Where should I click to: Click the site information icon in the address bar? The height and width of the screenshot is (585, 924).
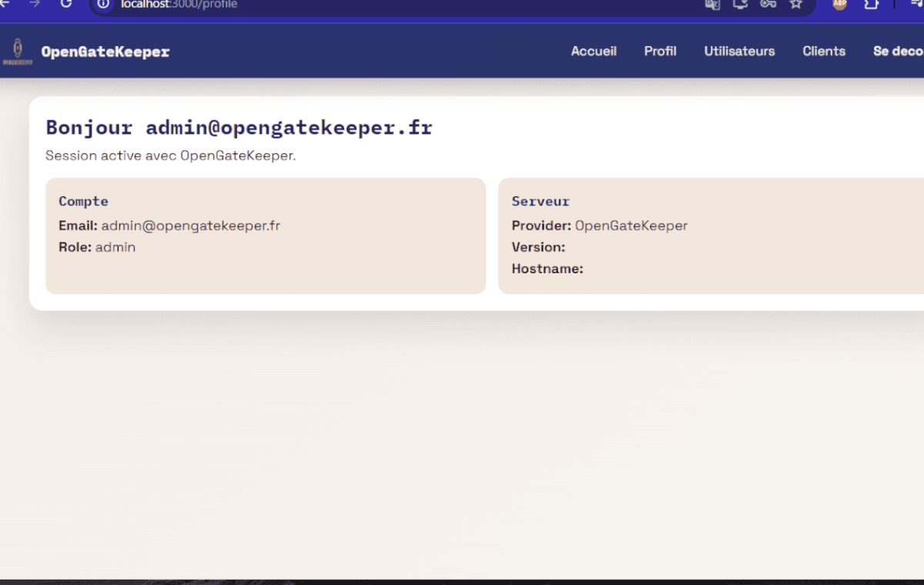[102, 5]
